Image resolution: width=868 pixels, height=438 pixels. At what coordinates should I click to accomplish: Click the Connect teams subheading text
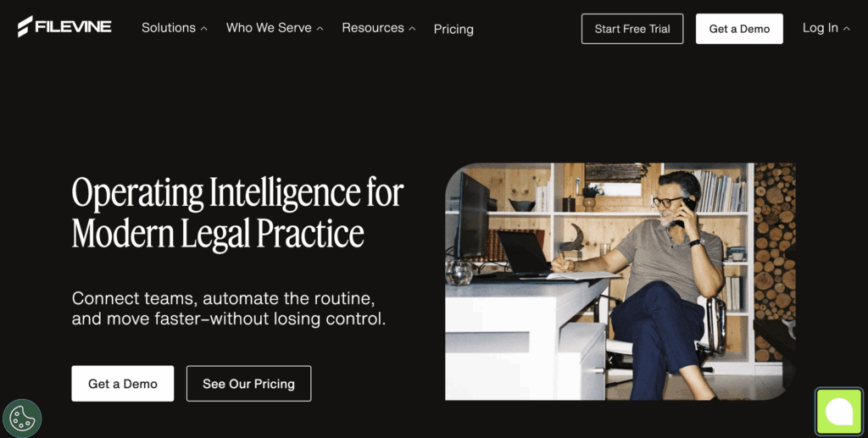pos(229,308)
